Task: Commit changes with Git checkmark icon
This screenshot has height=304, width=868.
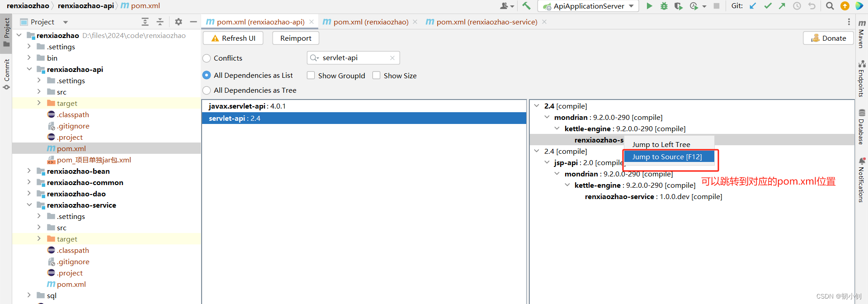Action: (x=768, y=6)
